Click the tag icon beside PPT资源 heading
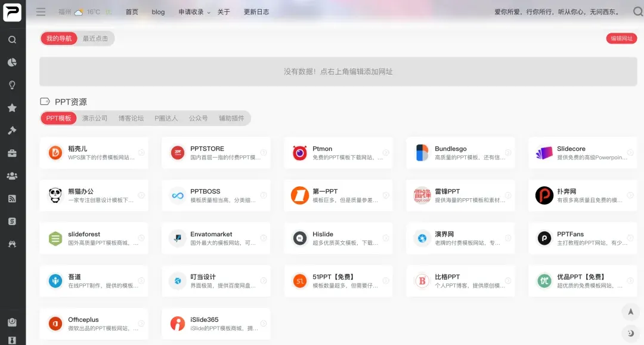The image size is (644, 345). point(45,101)
